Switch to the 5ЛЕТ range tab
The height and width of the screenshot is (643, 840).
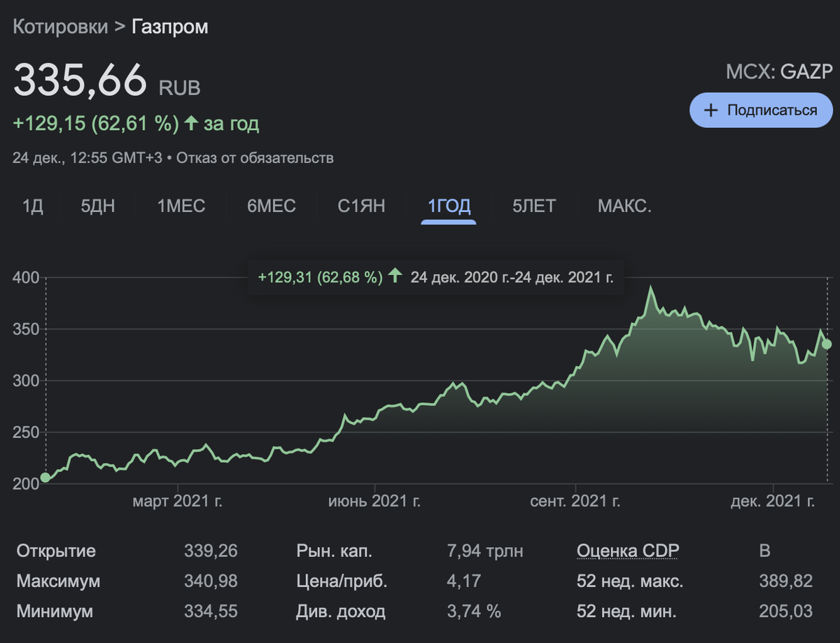(x=534, y=206)
